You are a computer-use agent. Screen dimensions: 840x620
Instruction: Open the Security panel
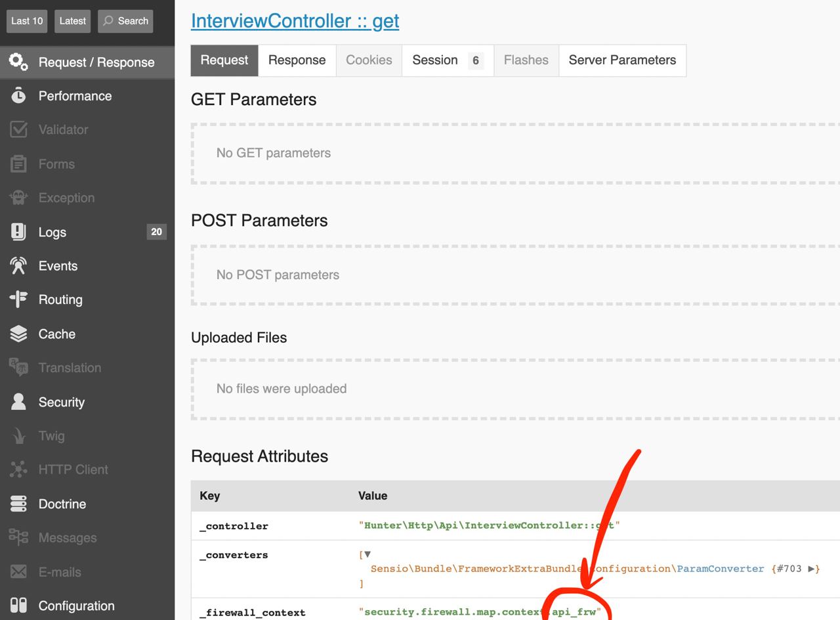pyautogui.click(x=87, y=402)
